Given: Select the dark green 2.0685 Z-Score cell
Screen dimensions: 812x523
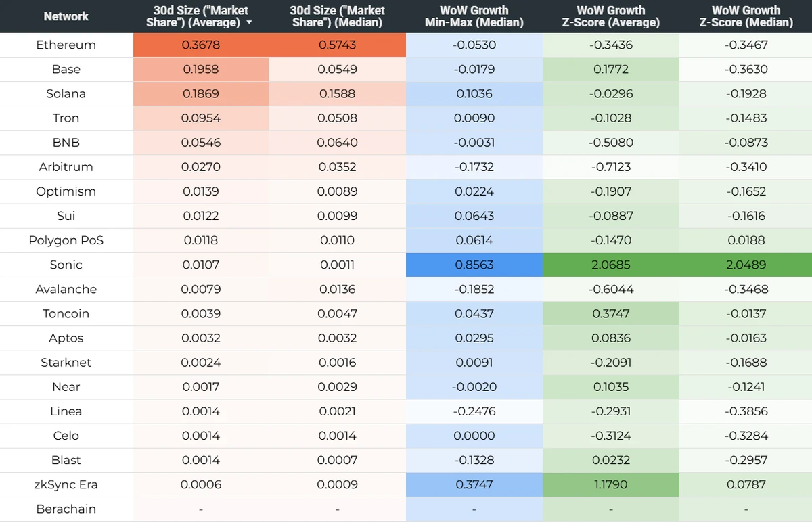Looking at the screenshot, I should coord(610,265).
